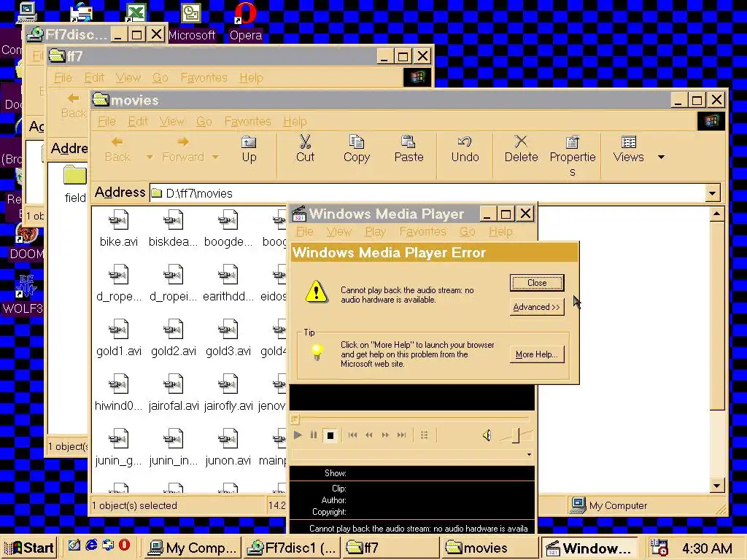Switch to ff7 taskbar button

[x=391, y=548]
